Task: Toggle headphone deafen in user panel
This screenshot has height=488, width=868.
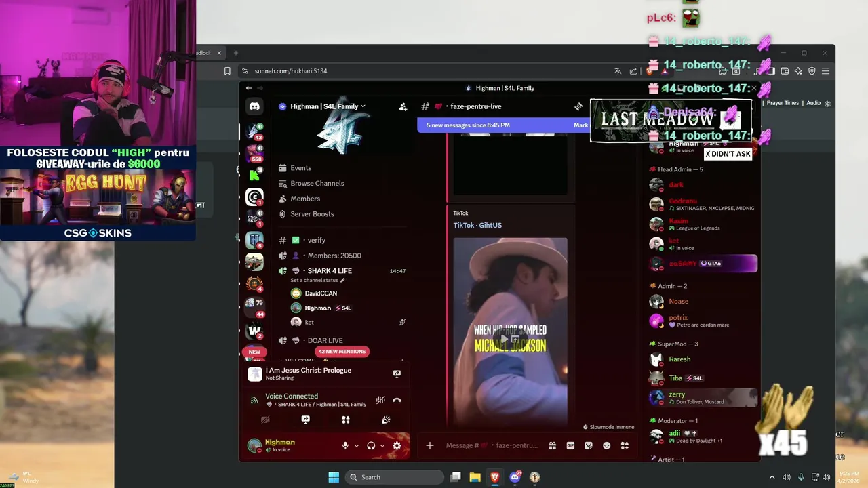Action: pos(371,445)
